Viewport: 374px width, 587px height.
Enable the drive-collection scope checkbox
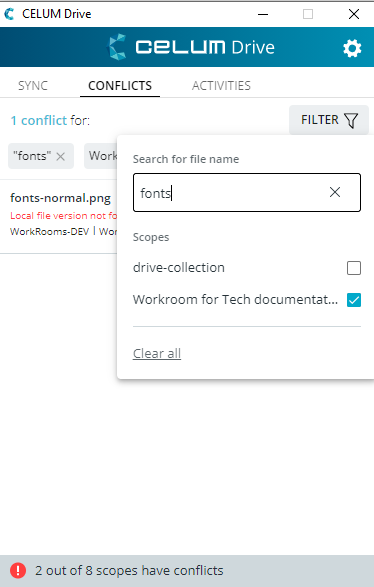tap(354, 268)
